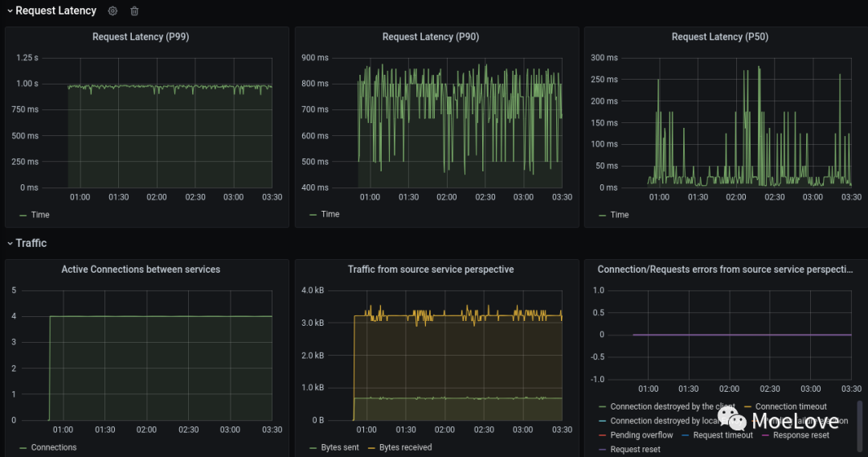Toggle Connections legend series
Viewport: 868px width, 457px height.
54,447
